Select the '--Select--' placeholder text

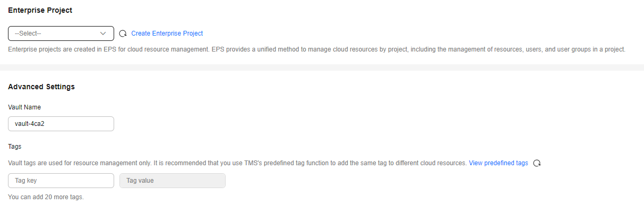pos(28,33)
